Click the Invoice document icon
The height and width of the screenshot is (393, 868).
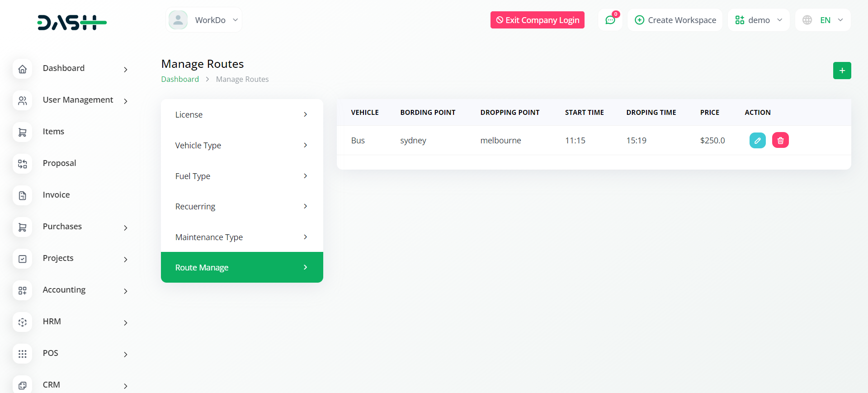[x=23, y=195]
